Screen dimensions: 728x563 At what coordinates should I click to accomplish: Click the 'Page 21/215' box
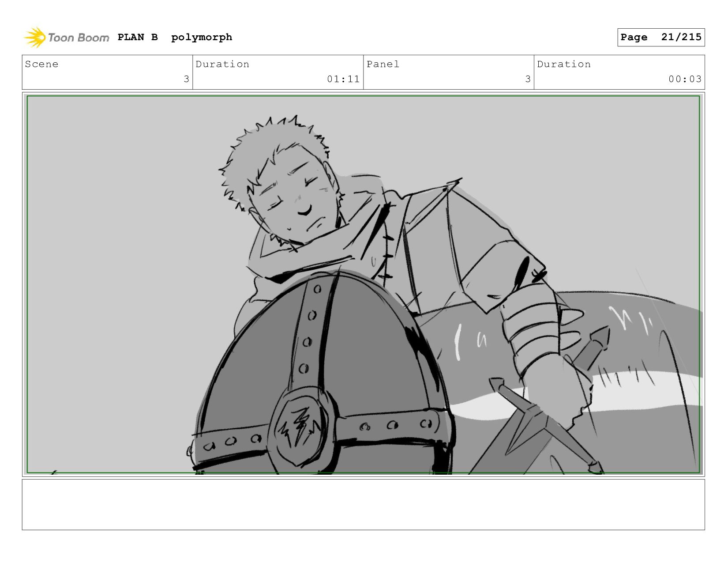point(661,37)
